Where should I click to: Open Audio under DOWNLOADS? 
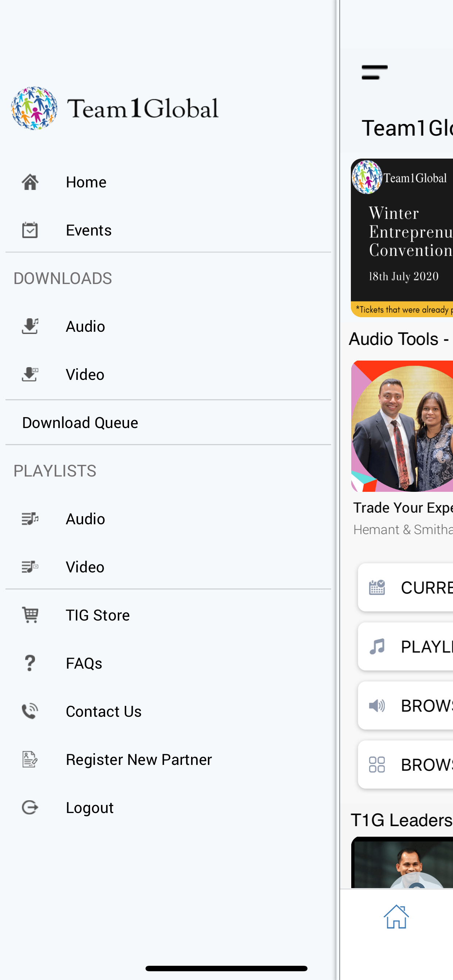click(x=168, y=326)
